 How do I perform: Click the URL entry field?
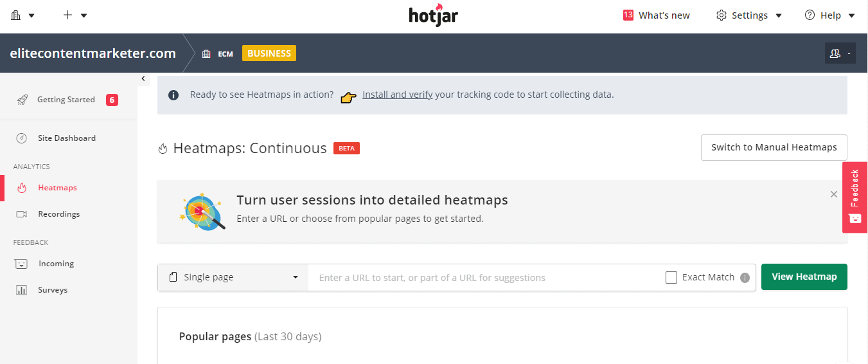(x=482, y=278)
